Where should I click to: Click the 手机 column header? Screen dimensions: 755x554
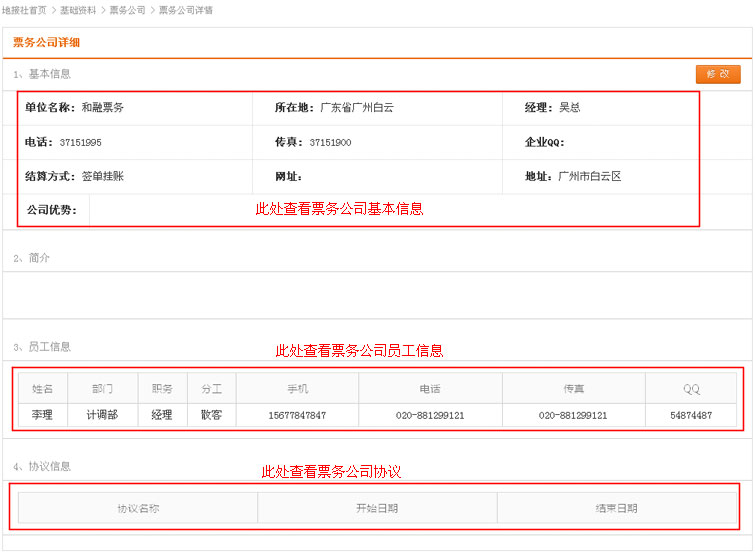(x=297, y=388)
